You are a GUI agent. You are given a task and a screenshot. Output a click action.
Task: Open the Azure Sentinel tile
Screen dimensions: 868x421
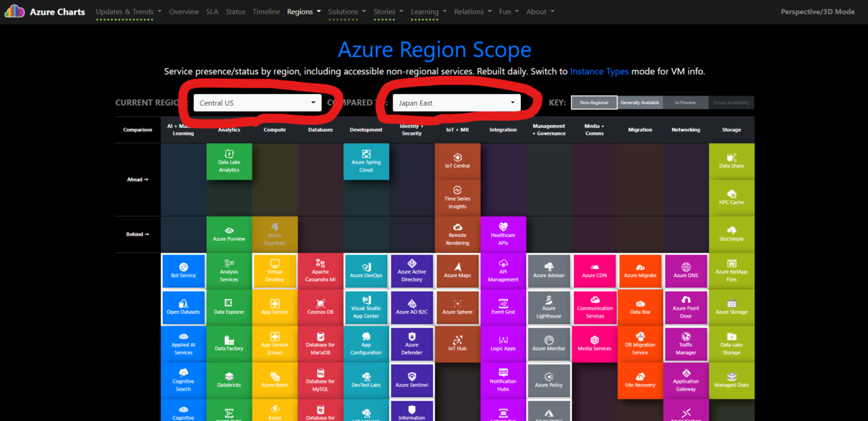click(x=412, y=380)
